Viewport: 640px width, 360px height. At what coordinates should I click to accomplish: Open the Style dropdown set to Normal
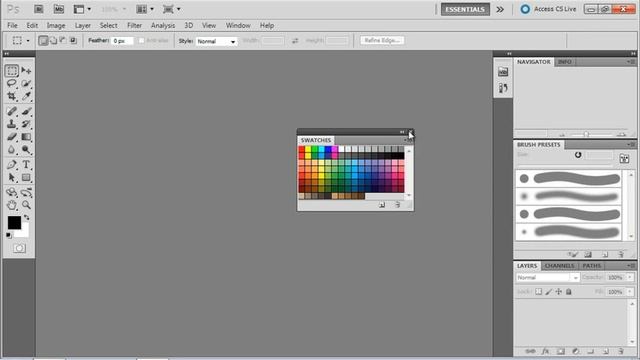click(216, 41)
